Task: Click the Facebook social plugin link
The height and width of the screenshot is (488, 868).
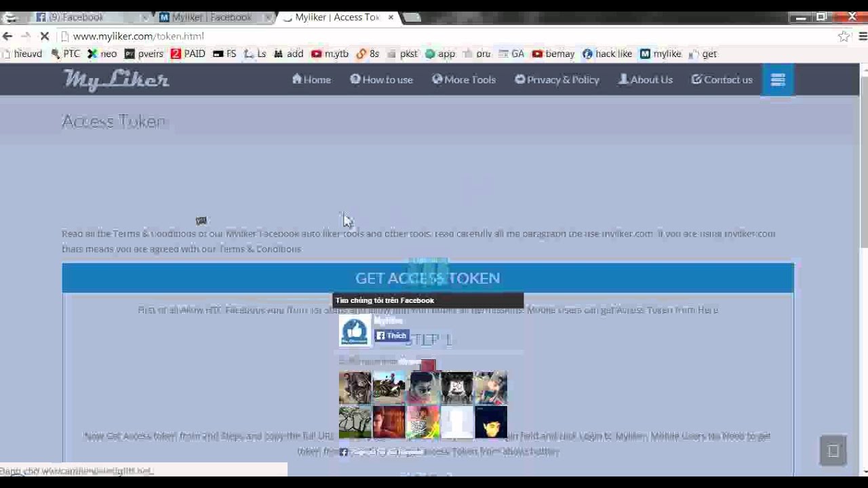Action: click(x=382, y=452)
